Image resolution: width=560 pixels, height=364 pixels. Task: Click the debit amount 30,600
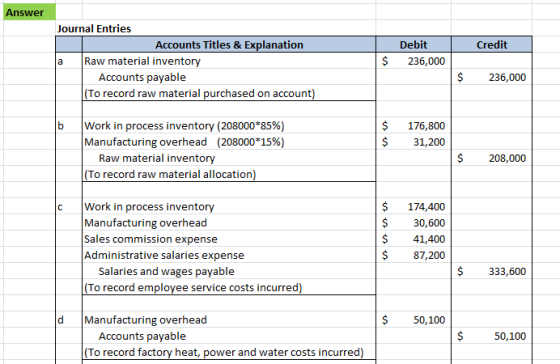(429, 223)
